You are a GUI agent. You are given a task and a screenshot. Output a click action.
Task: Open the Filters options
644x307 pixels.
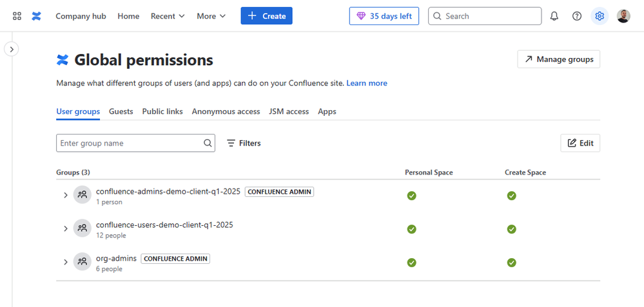(244, 143)
